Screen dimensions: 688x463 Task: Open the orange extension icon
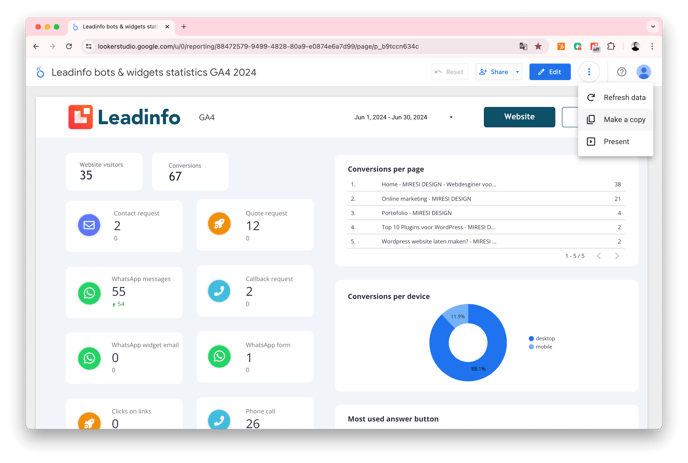[561, 46]
